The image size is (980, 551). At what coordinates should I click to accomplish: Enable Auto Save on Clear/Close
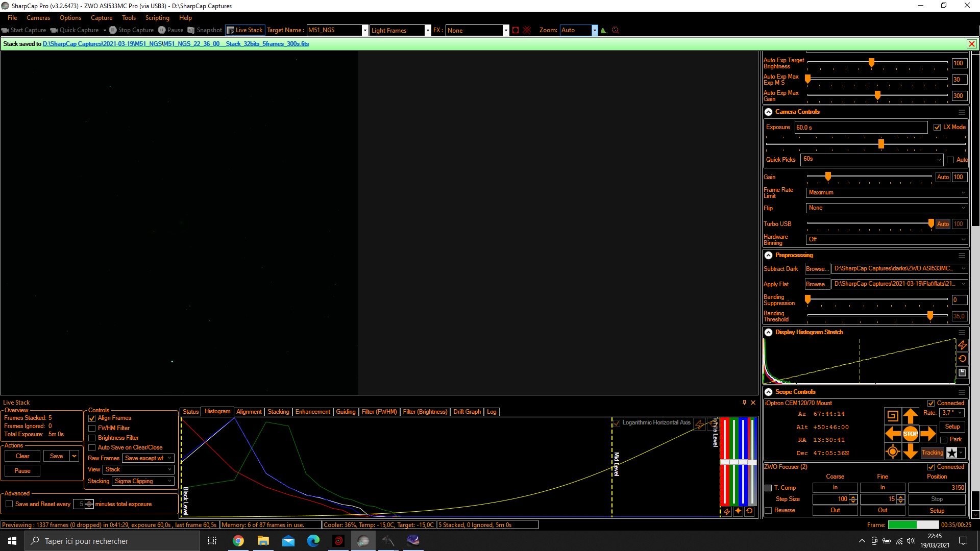(92, 447)
